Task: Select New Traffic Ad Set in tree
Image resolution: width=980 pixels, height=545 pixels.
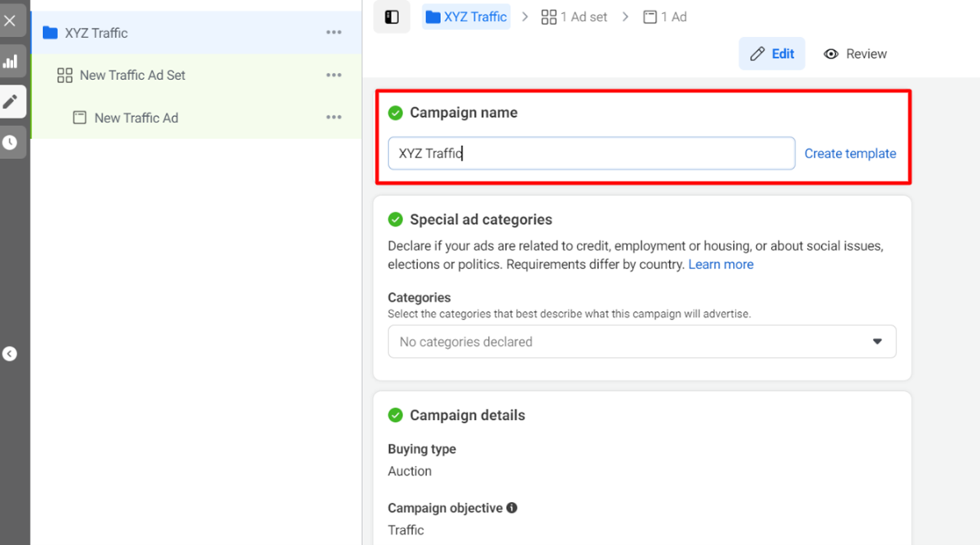Action: point(132,75)
